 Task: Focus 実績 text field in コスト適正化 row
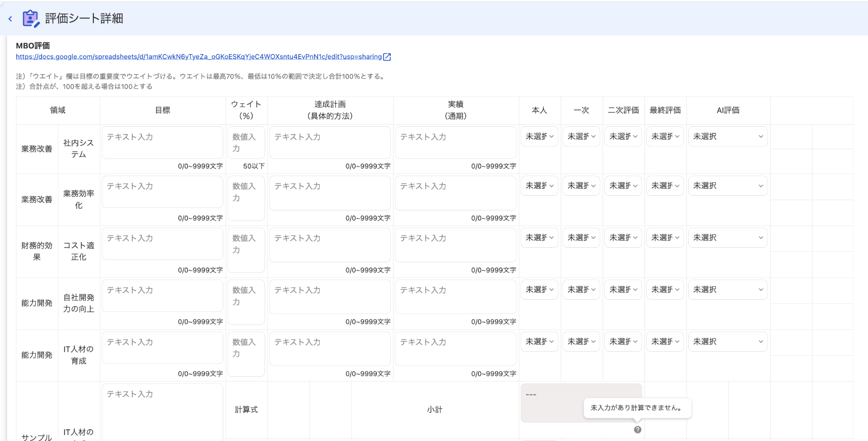coord(455,245)
